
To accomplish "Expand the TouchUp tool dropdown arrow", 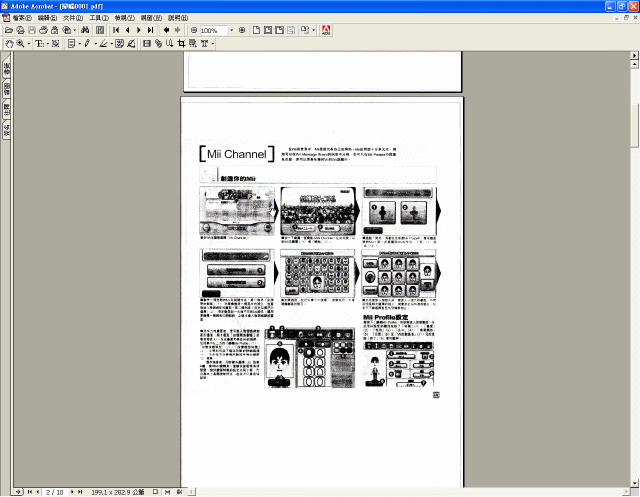I will (213, 44).
